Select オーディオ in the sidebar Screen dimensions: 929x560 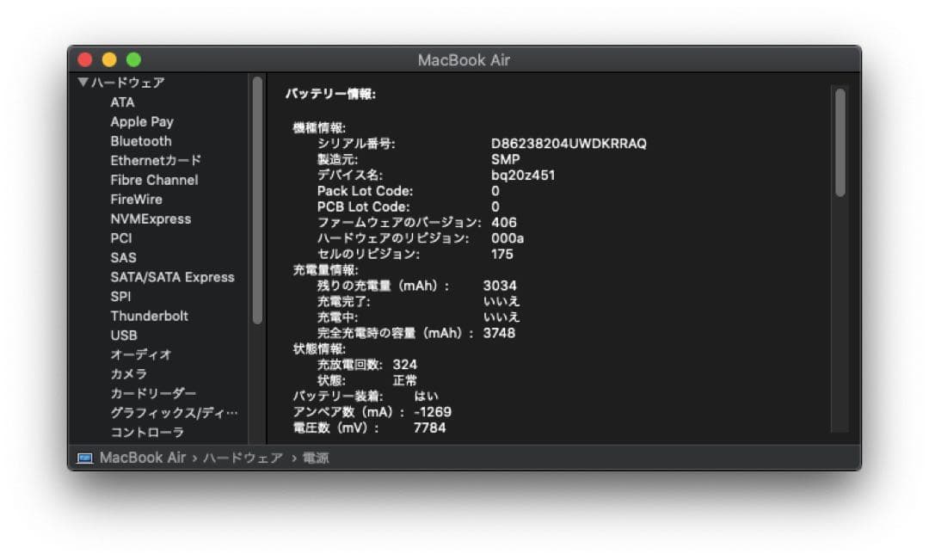tap(140, 354)
